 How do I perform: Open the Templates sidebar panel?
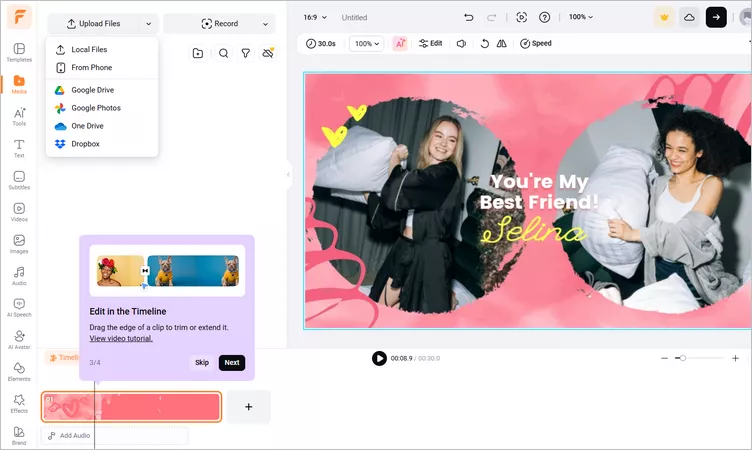coord(19,52)
